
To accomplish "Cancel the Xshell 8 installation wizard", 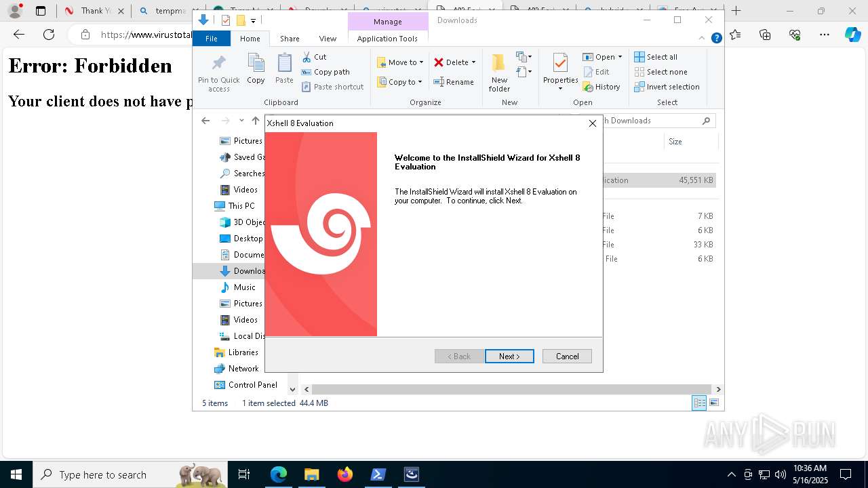I will click(x=567, y=357).
